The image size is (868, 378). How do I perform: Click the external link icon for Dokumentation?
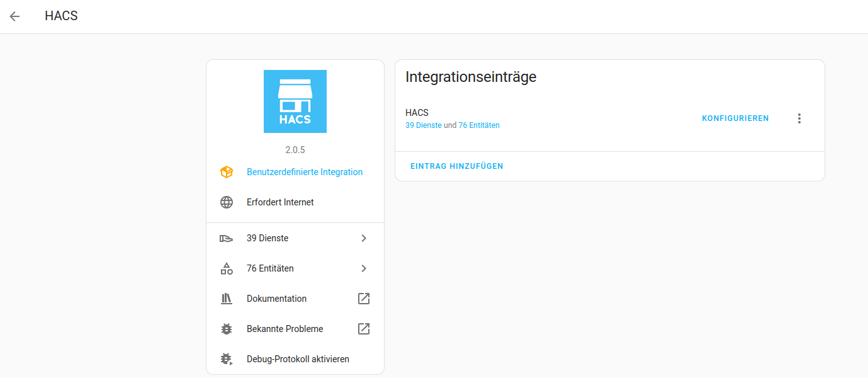(364, 299)
